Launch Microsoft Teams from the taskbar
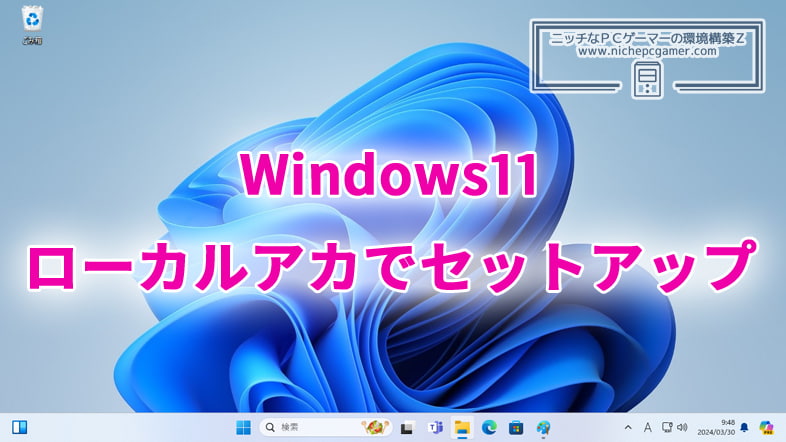 pos(435,427)
